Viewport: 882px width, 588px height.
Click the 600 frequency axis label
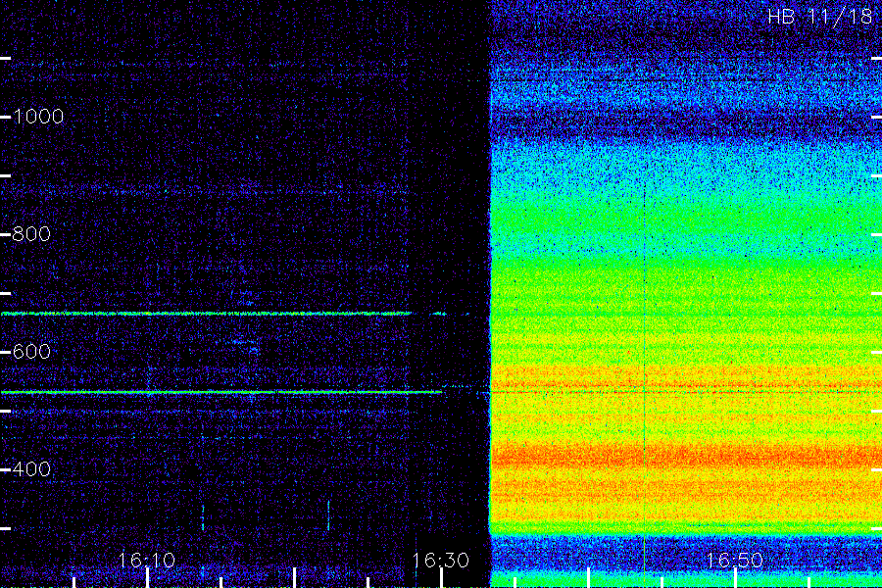tap(31, 352)
